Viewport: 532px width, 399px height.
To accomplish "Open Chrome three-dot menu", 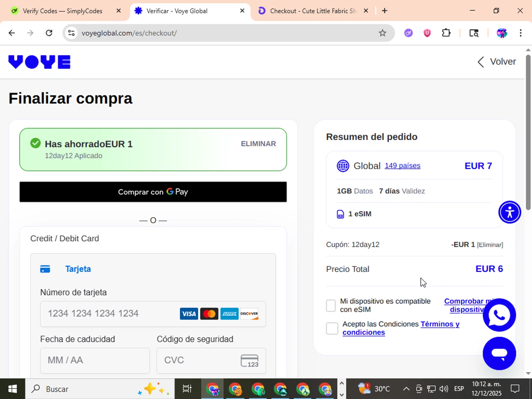I will [x=520, y=33].
